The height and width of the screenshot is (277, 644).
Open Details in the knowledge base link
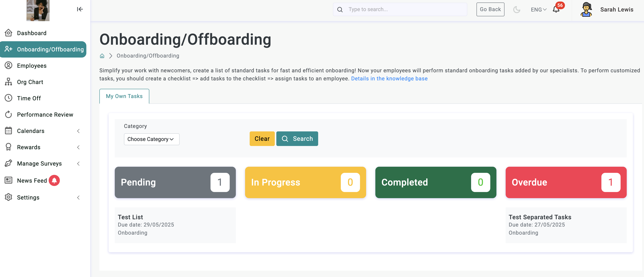[x=389, y=78]
